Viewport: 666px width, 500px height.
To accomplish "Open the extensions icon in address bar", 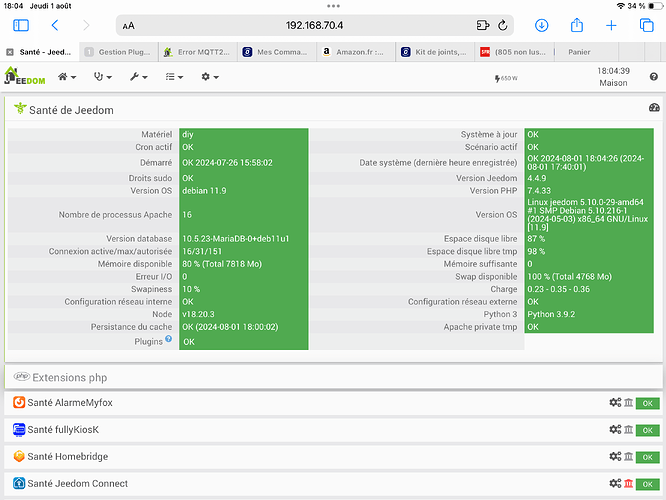I will [483, 25].
